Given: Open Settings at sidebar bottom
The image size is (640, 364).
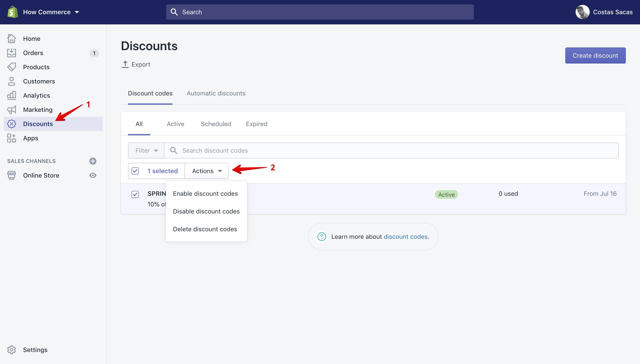Looking at the screenshot, I should 35,350.
